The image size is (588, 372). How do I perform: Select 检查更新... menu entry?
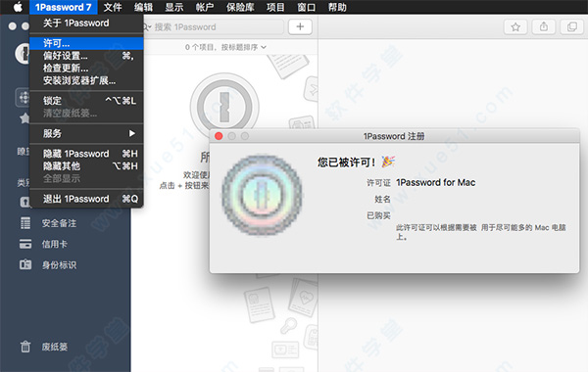click(86, 69)
